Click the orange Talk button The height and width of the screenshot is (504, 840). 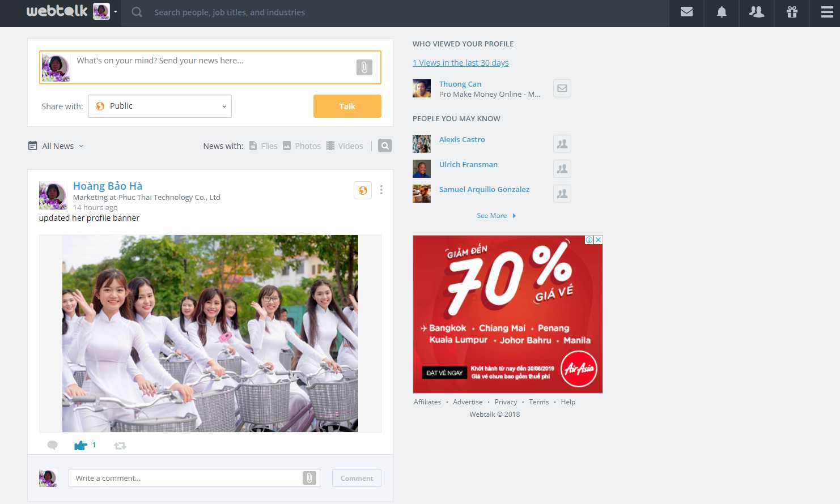tap(347, 106)
